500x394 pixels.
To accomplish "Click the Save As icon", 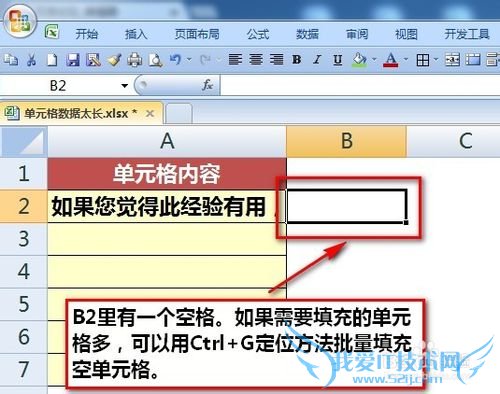I will click(x=93, y=60).
